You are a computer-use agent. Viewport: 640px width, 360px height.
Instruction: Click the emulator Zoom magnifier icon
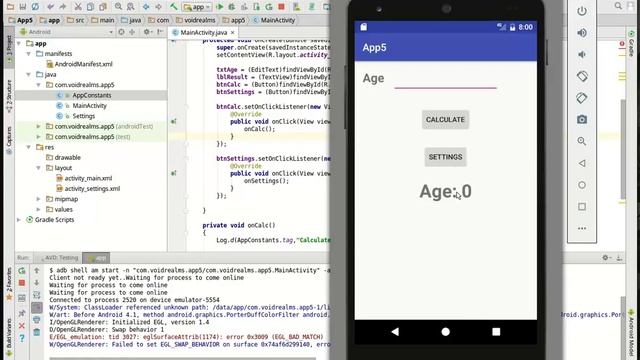tap(582, 141)
